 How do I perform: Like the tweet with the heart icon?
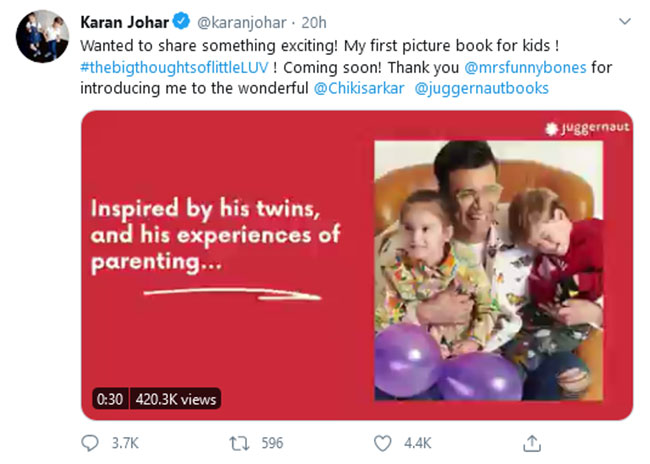tap(382, 443)
